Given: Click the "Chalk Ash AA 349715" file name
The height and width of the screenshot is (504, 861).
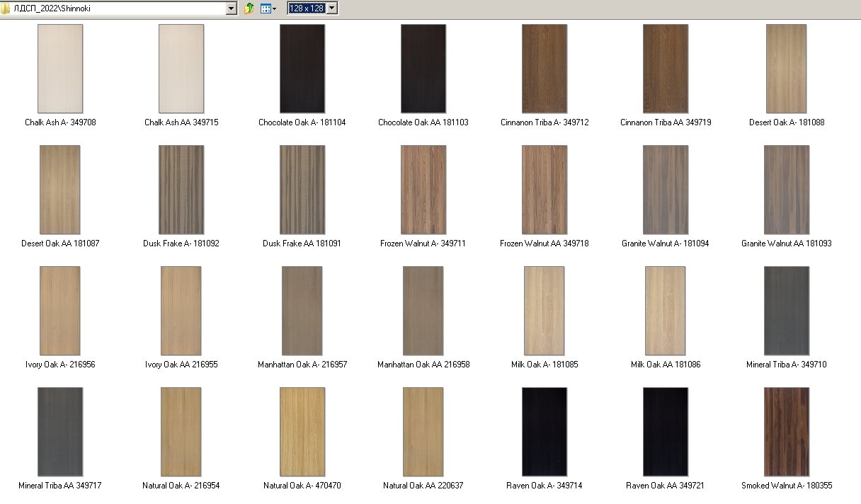Looking at the screenshot, I should coord(181,122).
